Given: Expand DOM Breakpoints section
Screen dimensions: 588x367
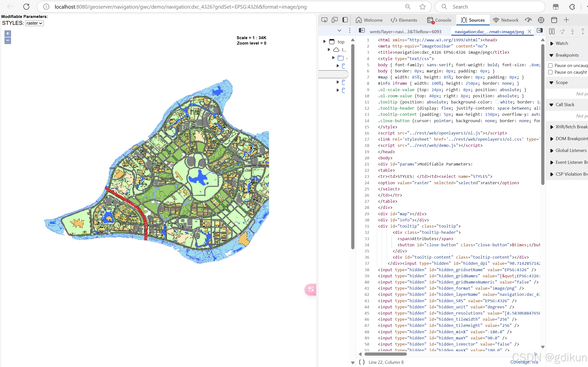Looking at the screenshot, I should tap(552, 139).
